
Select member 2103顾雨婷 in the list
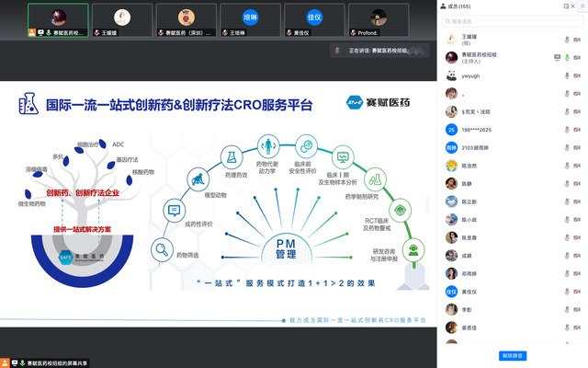click(513, 148)
